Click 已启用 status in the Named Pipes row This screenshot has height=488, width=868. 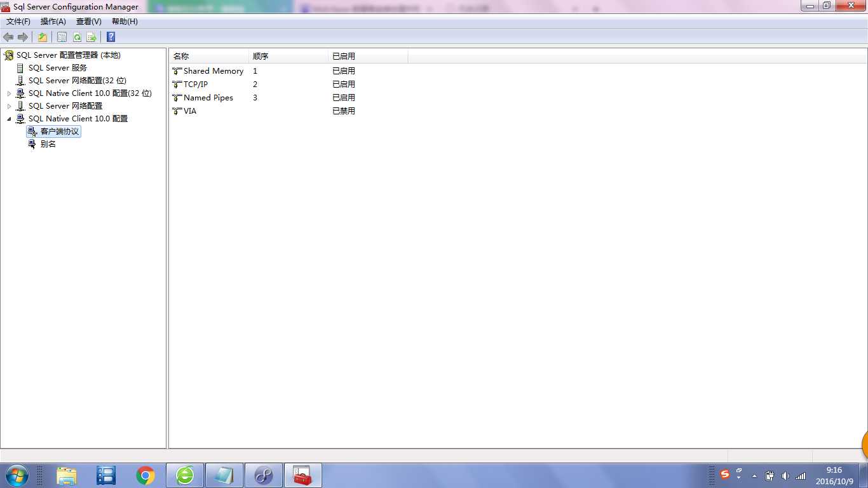344,98
